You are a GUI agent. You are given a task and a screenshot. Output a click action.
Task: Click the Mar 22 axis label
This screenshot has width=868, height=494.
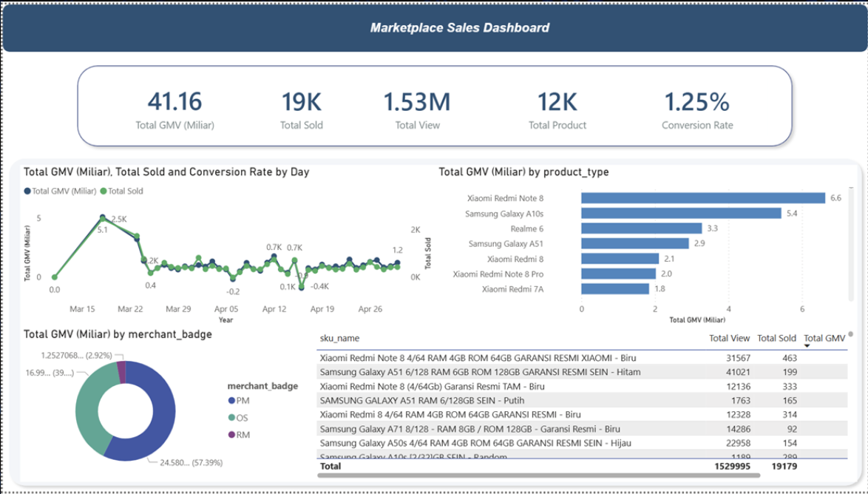coord(130,309)
